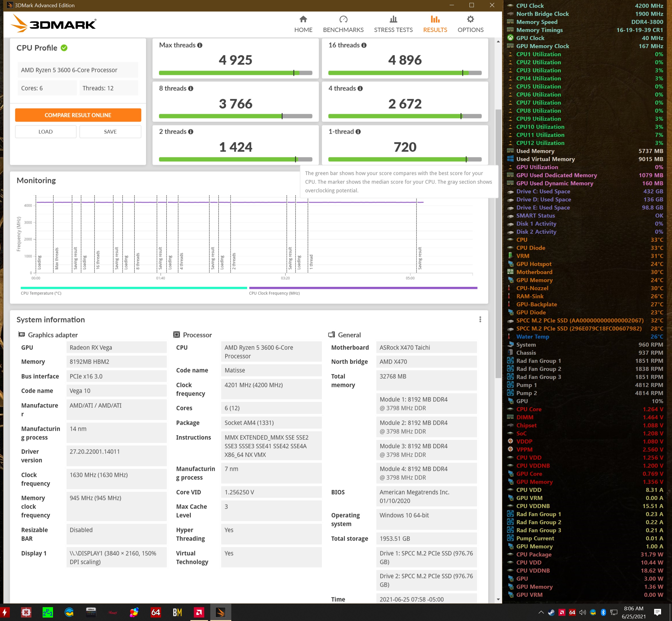Click 2 threads info icon
Viewport: 672px width, 621px height.
(191, 132)
